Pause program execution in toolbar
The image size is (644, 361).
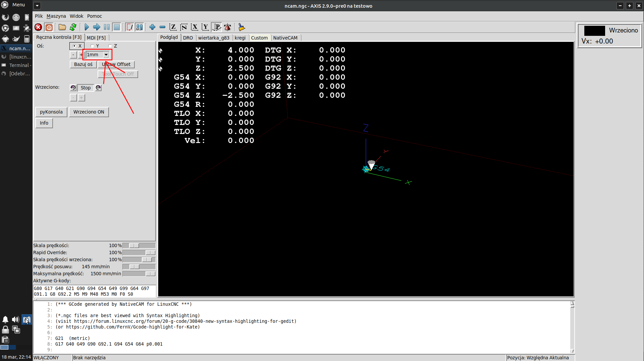click(x=107, y=27)
